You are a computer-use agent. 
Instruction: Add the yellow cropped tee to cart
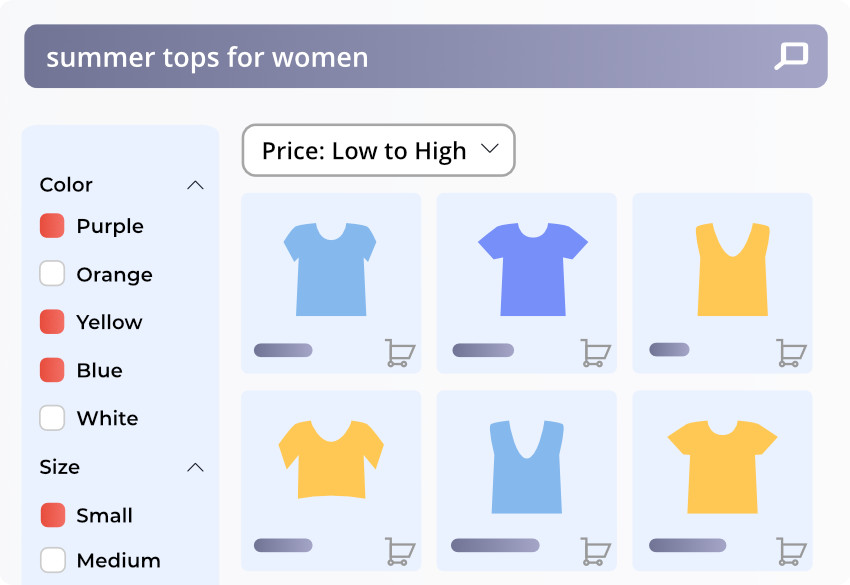tap(400, 551)
